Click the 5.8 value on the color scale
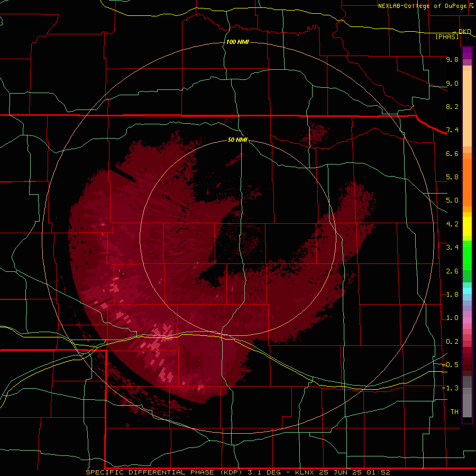Viewport: 476px width, 476px height. click(452, 177)
